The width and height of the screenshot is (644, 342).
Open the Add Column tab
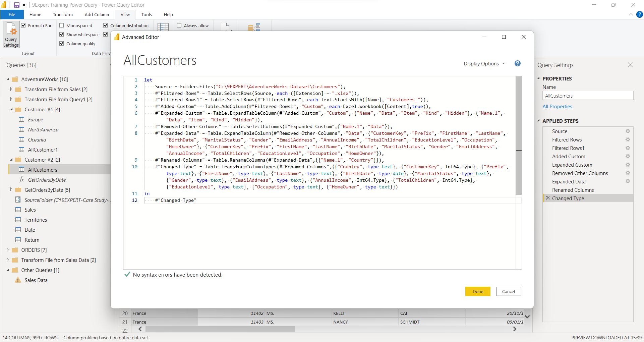97,14
